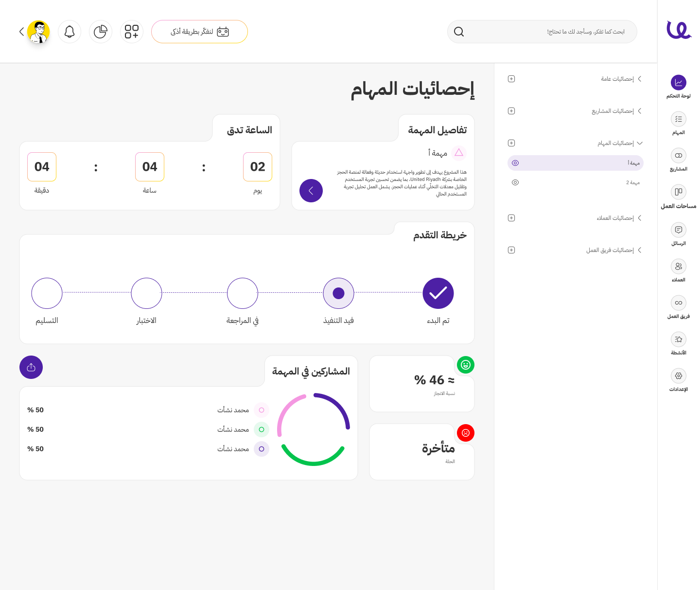This screenshot has width=700, height=590.
Task: Open the pie chart reports icon
Action: tap(101, 32)
